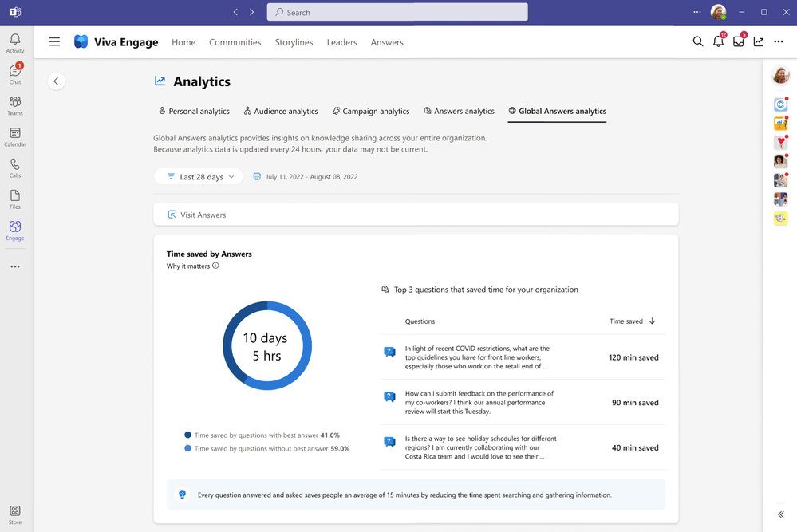Switch to Campaign analytics tab
This screenshot has height=532, width=797.
[x=371, y=112]
